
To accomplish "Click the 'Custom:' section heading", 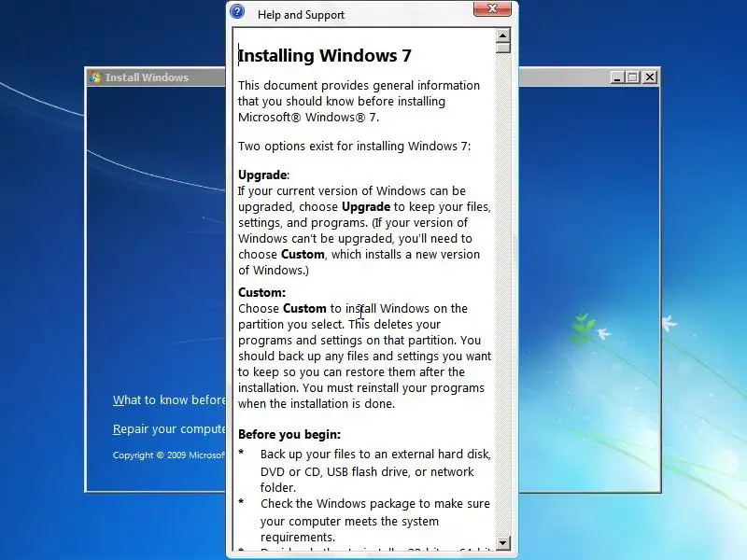I will pos(261,292).
